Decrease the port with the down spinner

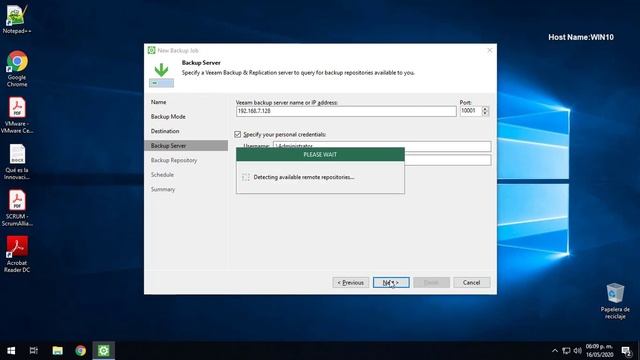485,113
